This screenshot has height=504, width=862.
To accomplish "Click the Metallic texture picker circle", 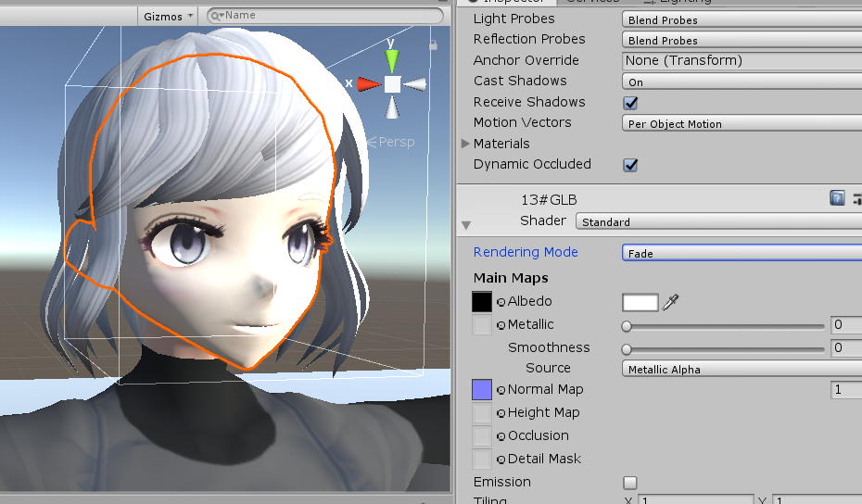I will pos(501,325).
